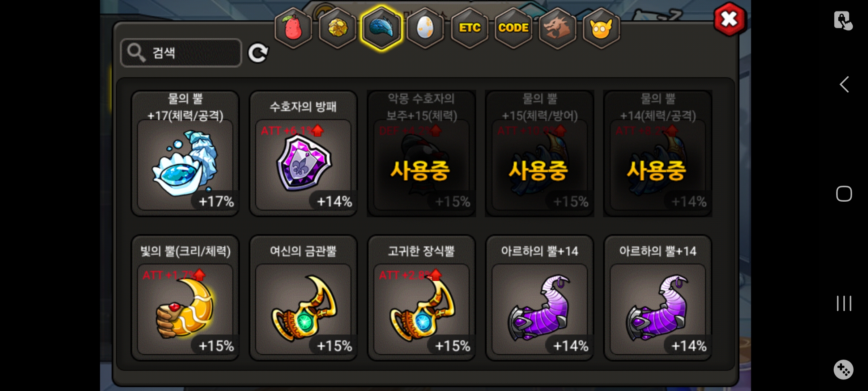Switch to the CODE tab
This screenshot has height=391, width=868.
click(x=514, y=28)
